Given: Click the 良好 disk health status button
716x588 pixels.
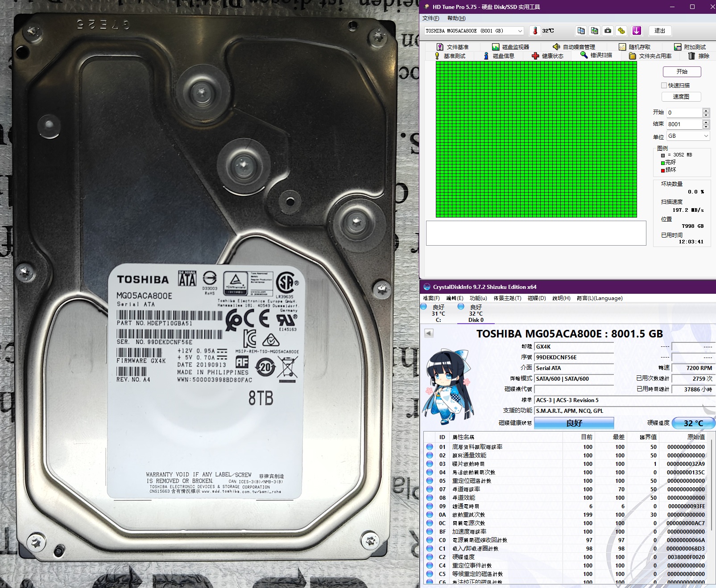Looking at the screenshot, I should [x=574, y=423].
